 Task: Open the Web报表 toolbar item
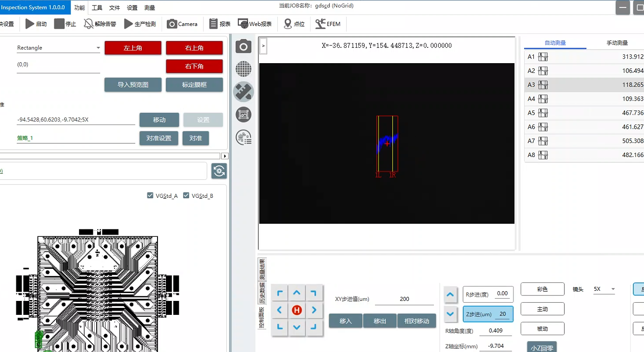tap(255, 24)
